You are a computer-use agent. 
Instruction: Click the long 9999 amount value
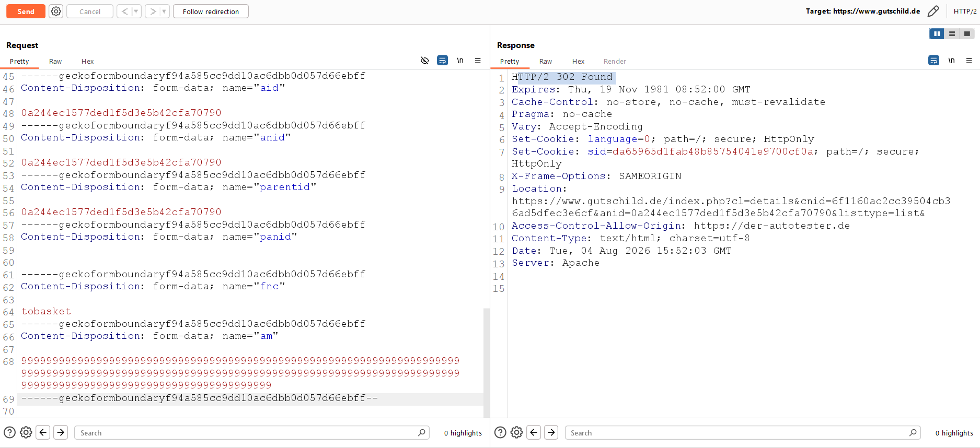point(240,373)
